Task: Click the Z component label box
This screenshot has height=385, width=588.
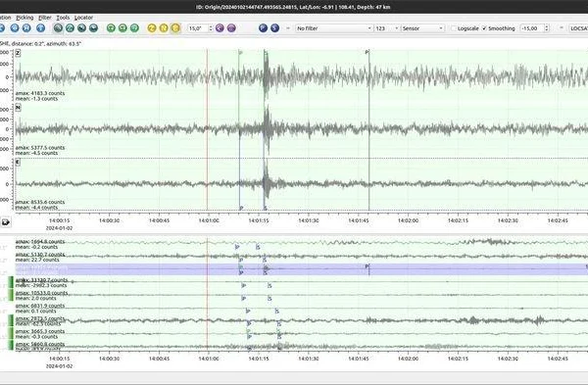Action: [18, 53]
